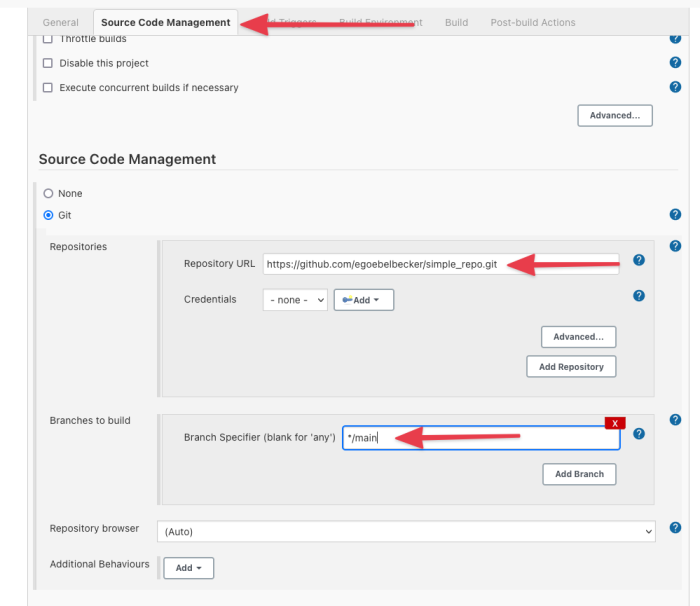
Task: Focus the Repository URL field
Action: point(441,264)
